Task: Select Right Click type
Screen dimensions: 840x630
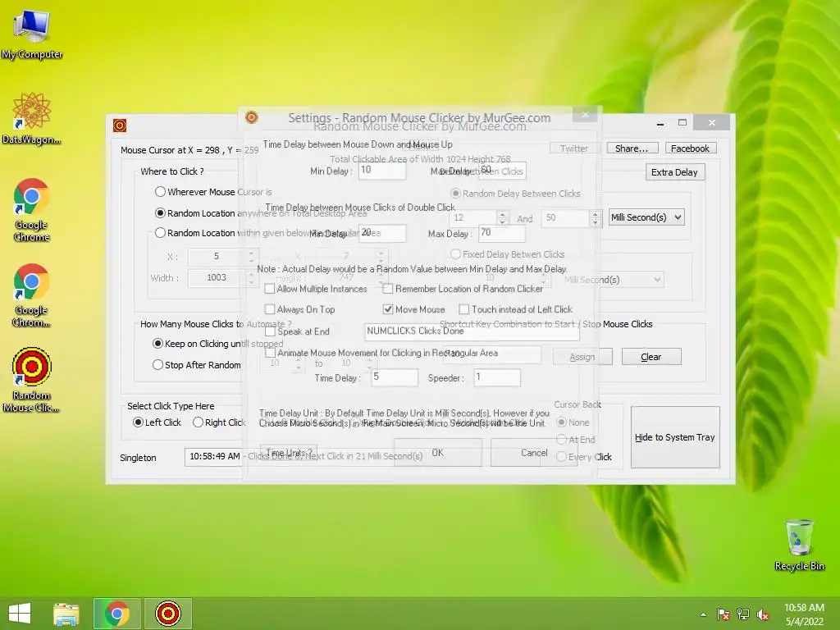Action: [199, 422]
